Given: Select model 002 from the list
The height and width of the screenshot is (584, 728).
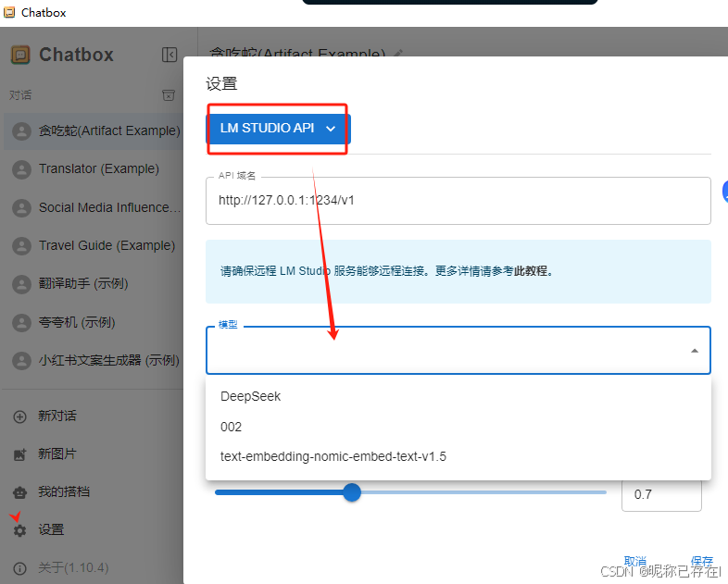Looking at the screenshot, I should click(458, 427).
